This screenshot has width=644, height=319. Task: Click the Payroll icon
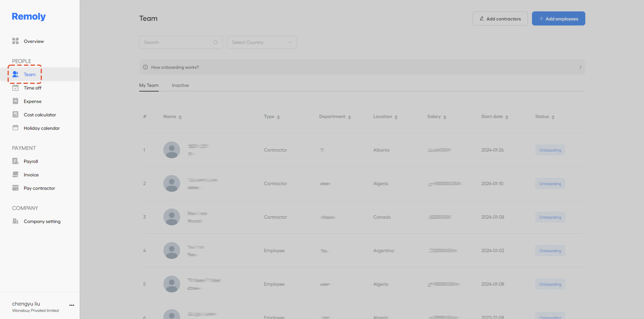15,161
